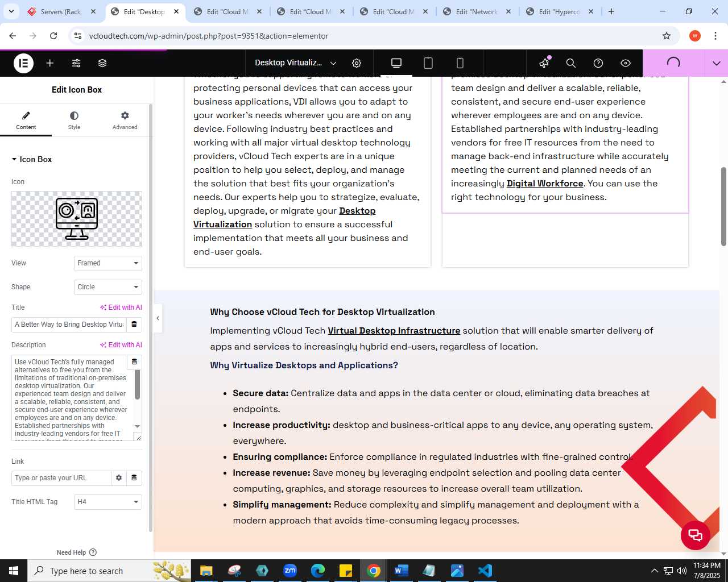Open the help question mark icon
This screenshot has height=582, width=728.
point(598,63)
